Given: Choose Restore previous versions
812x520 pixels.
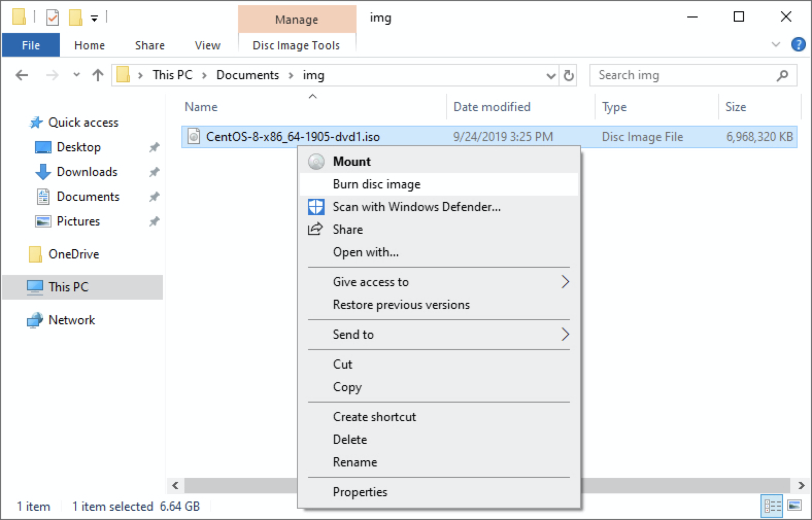Looking at the screenshot, I should coord(439,305).
